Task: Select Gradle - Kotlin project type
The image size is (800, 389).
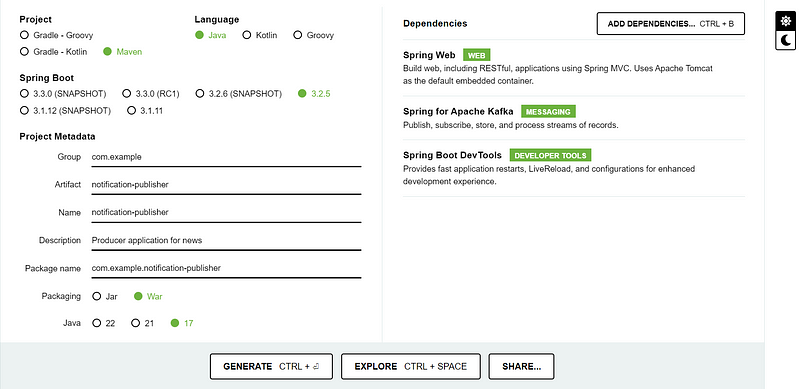Action: (x=54, y=52)
